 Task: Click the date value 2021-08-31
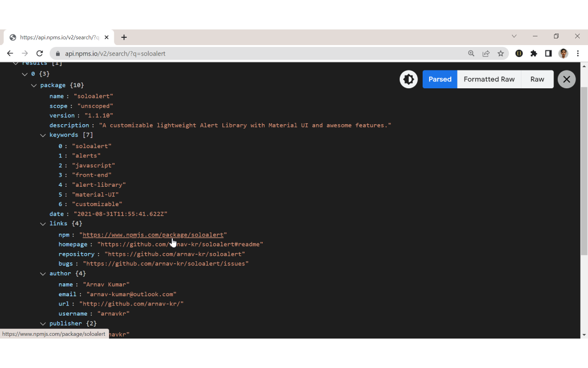[x=120, y=214]
